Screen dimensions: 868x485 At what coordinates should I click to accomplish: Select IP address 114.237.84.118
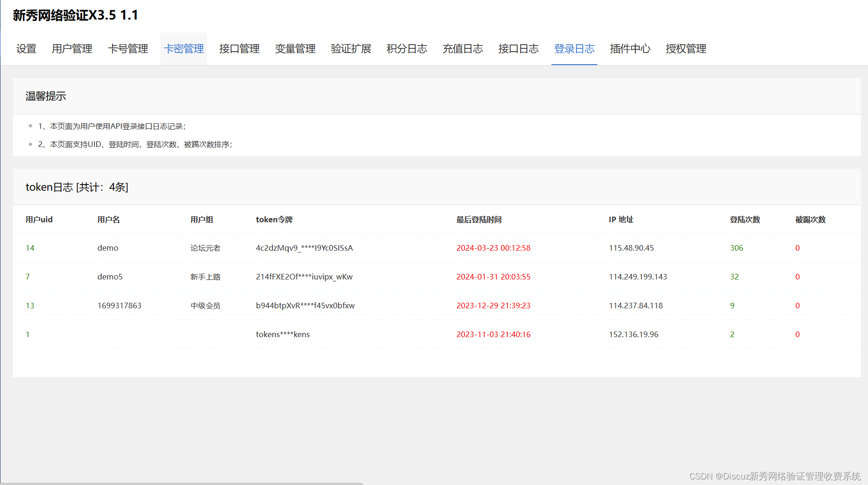(x=636, y=306)
